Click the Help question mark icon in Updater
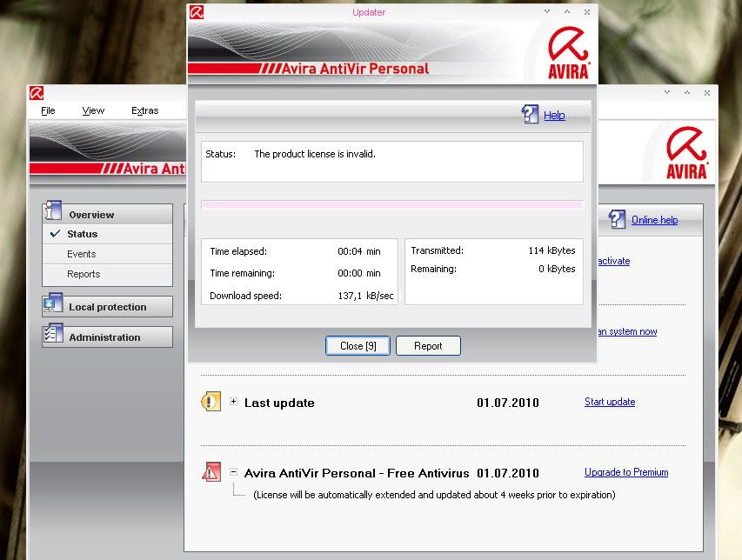This screenshot has height=560, width=742. point(530,115)
